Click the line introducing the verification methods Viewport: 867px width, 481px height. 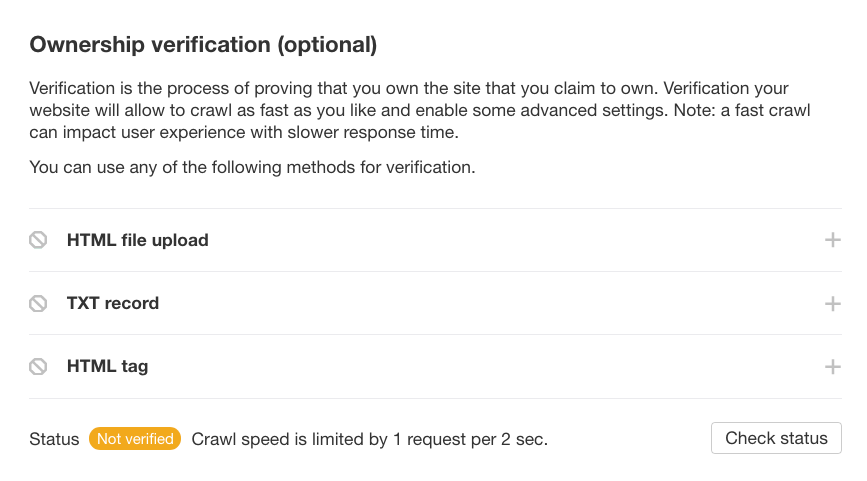252,167
